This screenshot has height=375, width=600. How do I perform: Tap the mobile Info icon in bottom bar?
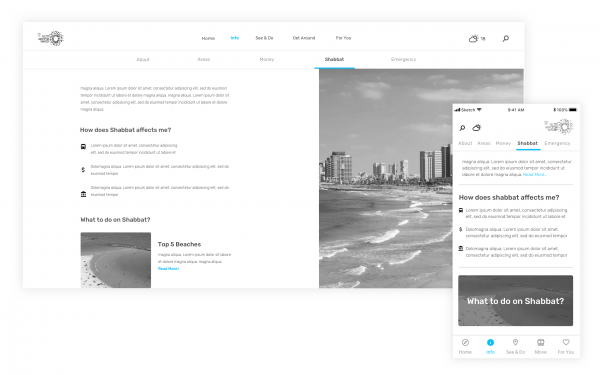tap(490, 342)
